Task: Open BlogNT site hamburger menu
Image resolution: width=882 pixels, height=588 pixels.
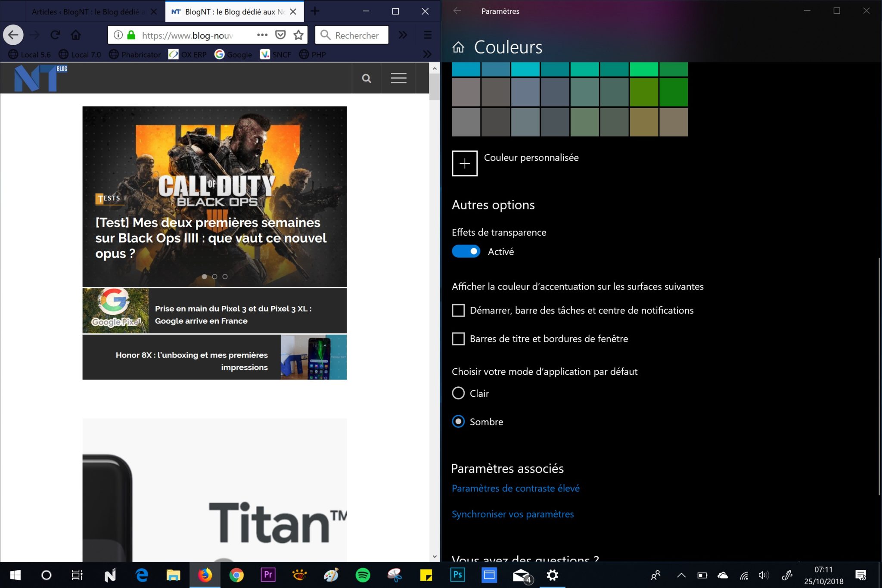Action: pos(399,78)
